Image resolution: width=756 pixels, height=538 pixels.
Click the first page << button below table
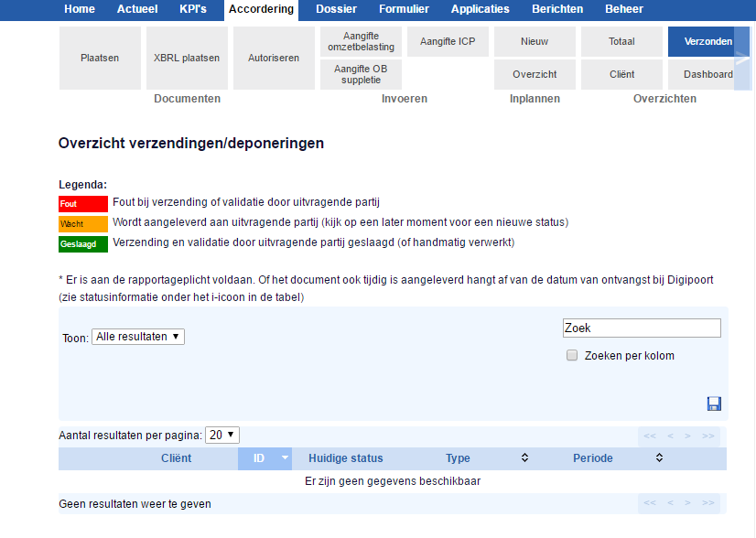click(x=650, y=503)
